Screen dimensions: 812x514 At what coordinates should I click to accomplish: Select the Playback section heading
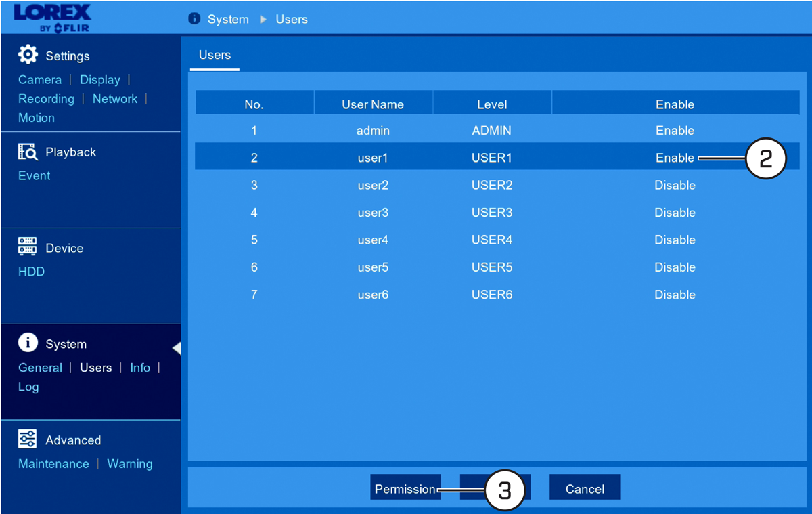pyautogui.click(x=71, y=152)
